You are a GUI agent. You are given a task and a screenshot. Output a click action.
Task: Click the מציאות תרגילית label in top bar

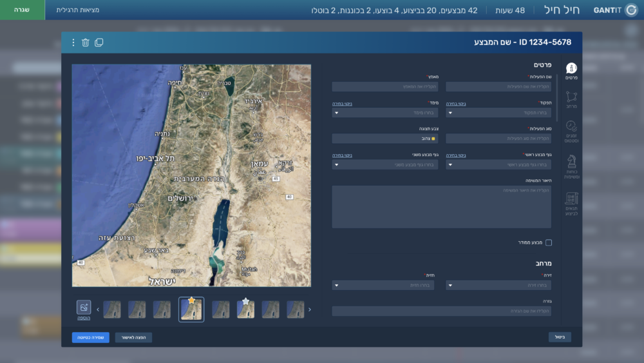click(78, 10)
